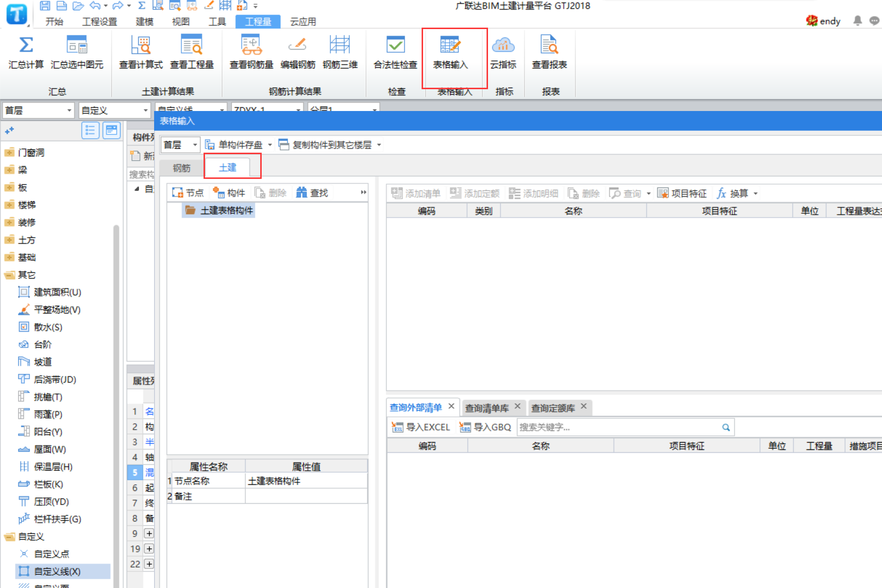Expand row 22 in the property list
882x588 pixels.
(x=149, y=564)
